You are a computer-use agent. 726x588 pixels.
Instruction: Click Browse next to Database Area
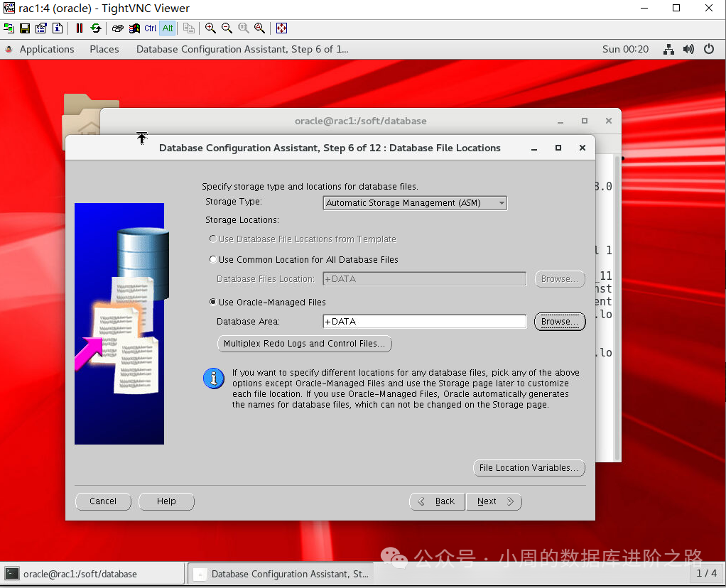pos(560,321)
